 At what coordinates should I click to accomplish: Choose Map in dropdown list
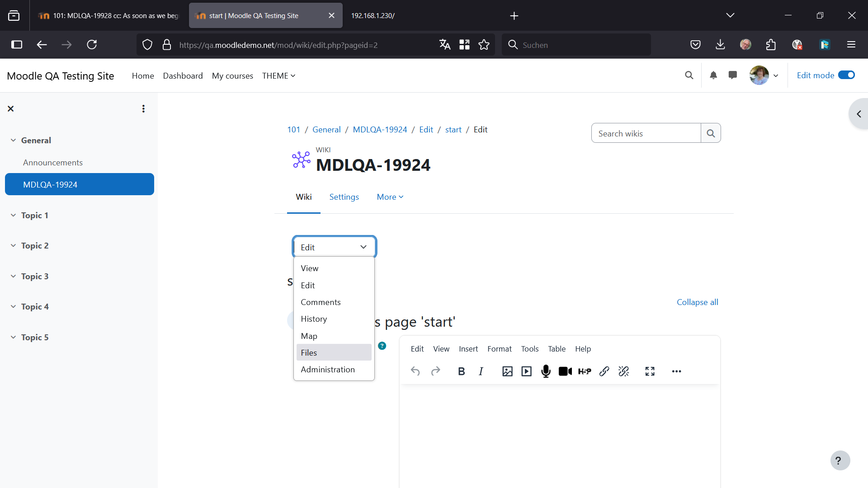[x=334, y=336]
